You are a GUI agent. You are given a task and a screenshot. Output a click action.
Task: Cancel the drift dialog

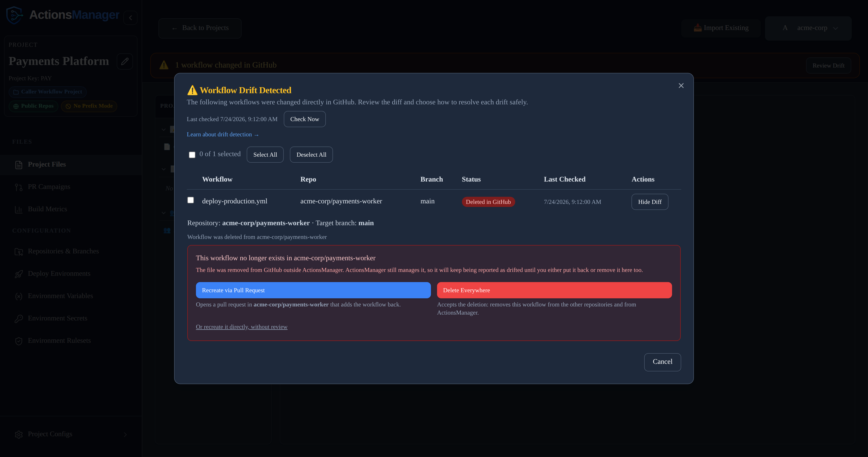click(x=662, y=362)
